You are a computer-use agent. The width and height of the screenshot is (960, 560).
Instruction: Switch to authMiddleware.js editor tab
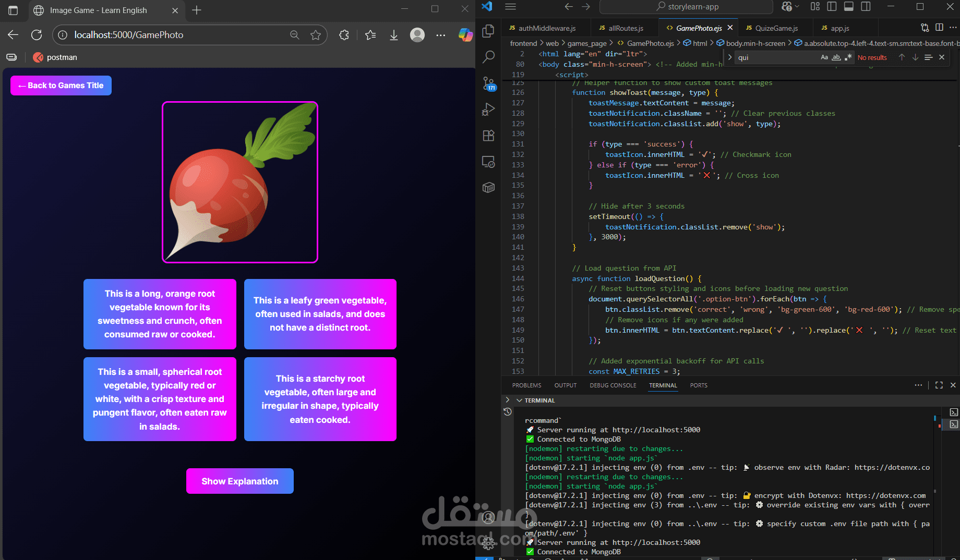pyautogui.click(x=546, y=28)
